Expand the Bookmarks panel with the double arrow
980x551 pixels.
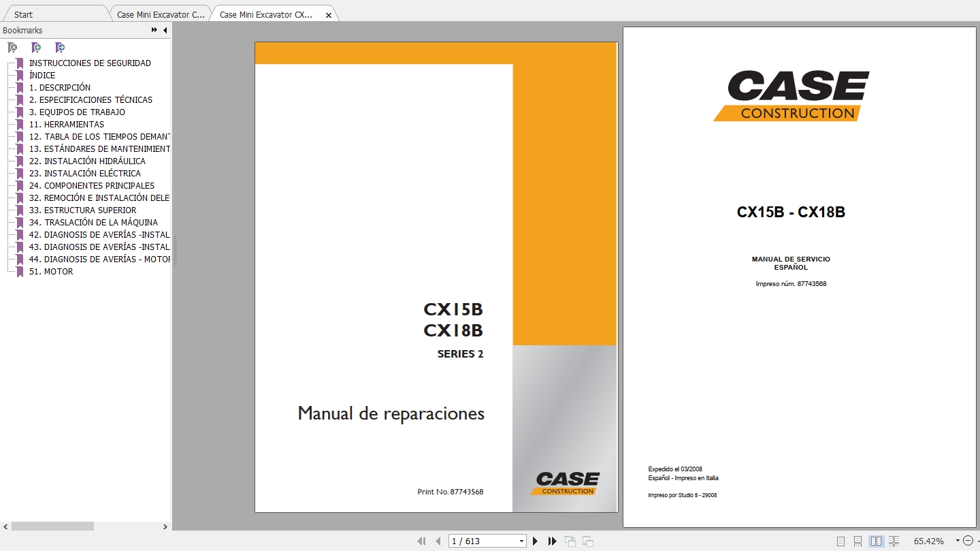(x=154, y=30)
